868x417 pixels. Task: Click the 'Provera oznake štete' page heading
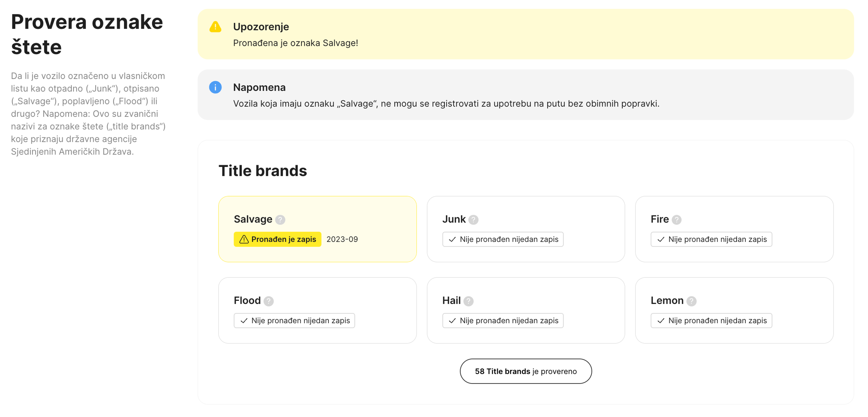[x=87, y=34]
